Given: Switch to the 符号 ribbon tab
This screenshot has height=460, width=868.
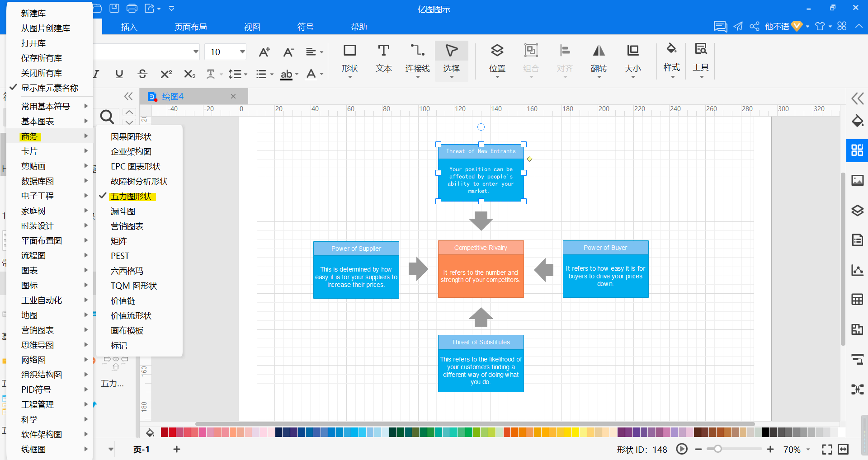Looking at the screenshot, I should pos(306,27).
